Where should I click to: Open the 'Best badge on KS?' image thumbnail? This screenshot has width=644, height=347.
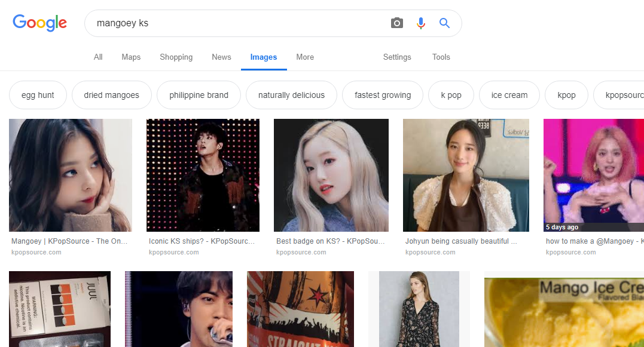click(x=331, y=175)
